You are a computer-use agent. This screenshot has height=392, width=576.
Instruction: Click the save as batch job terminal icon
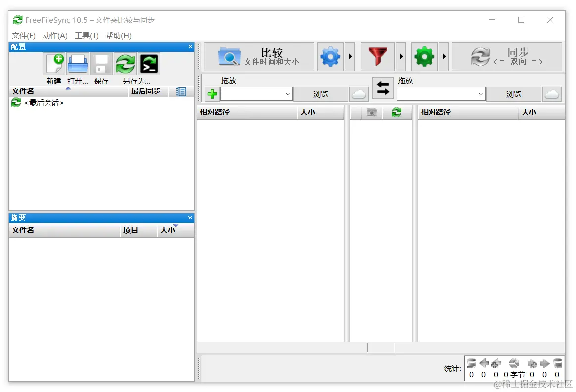(149, 64)
